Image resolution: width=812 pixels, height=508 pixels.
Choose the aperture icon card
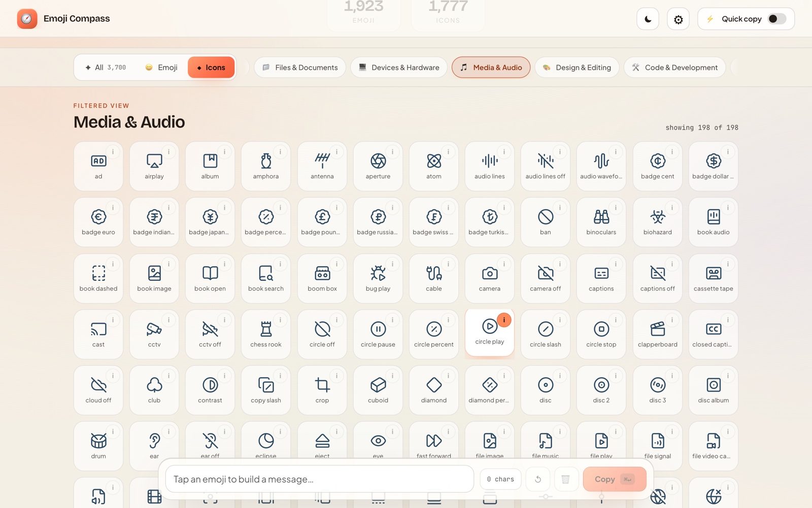click(x=378, y=166)
